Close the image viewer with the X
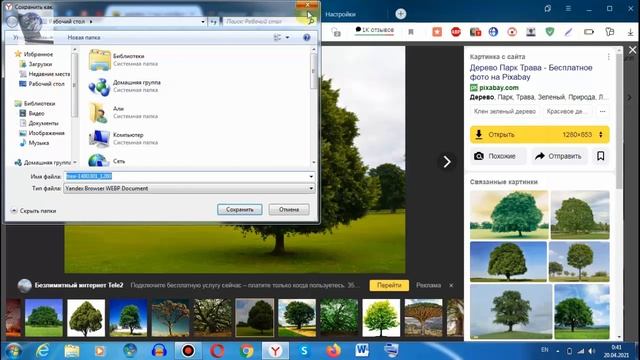The image size is (640, 360). tap(632, 50)
